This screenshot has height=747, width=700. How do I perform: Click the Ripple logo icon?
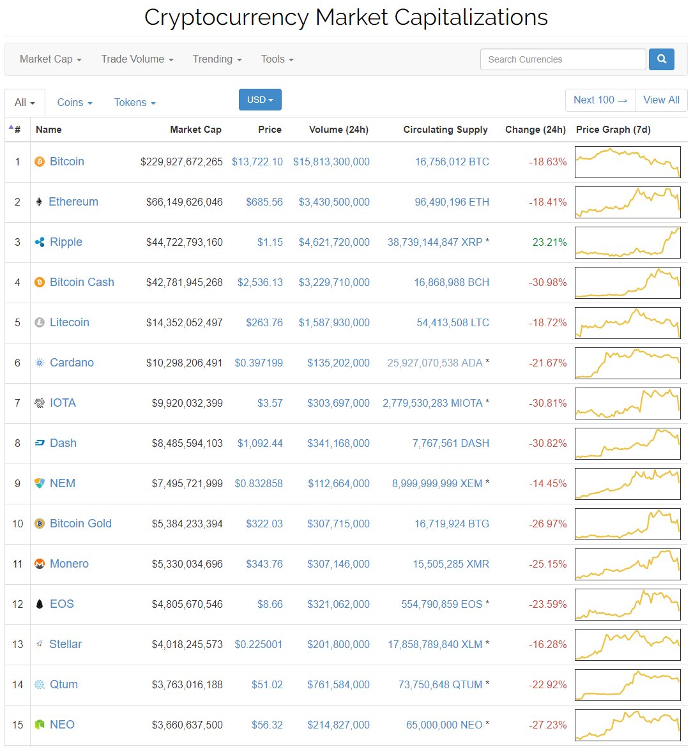40,242
